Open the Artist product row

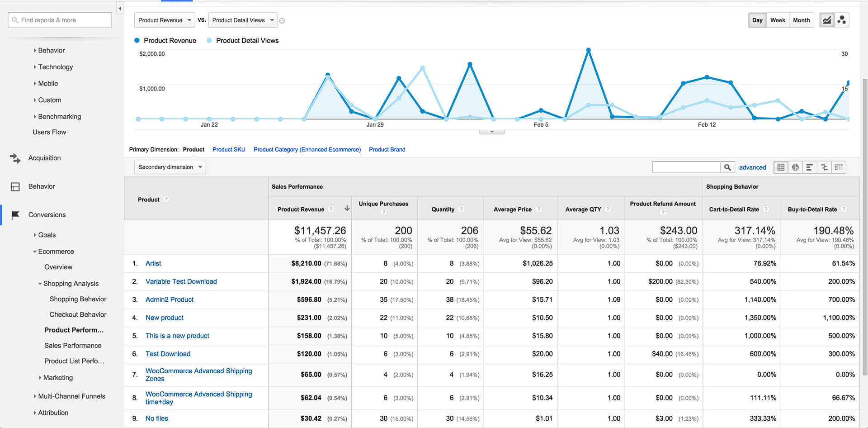tap(153, 263)
